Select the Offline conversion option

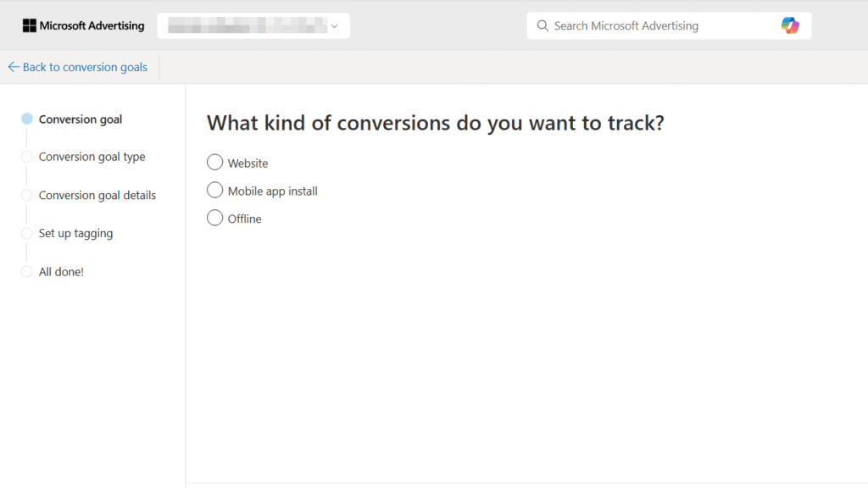(214, 218)
